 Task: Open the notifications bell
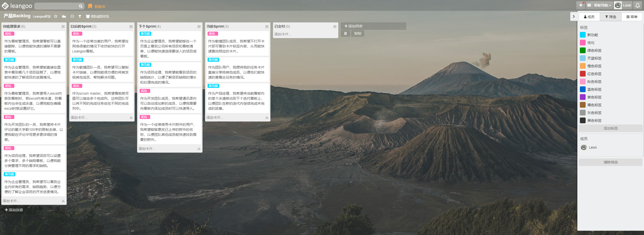pyautogui.click(x=637, y=5)
